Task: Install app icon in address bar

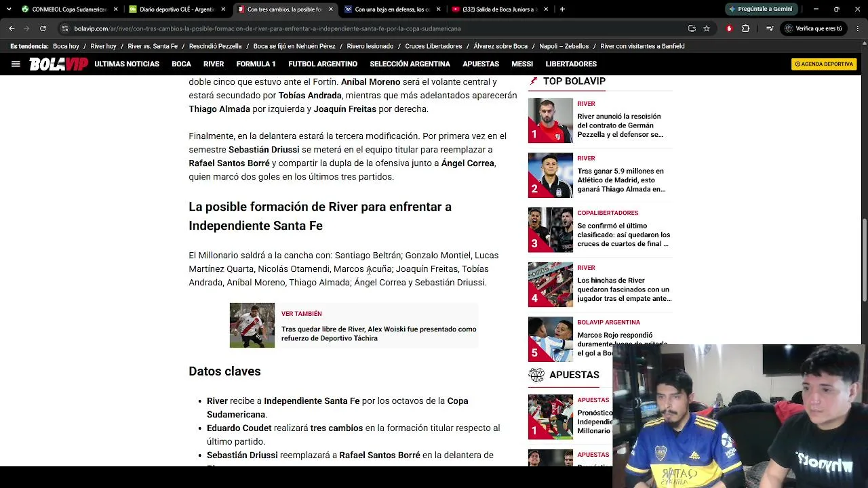Action: click(x=692, y=28)
